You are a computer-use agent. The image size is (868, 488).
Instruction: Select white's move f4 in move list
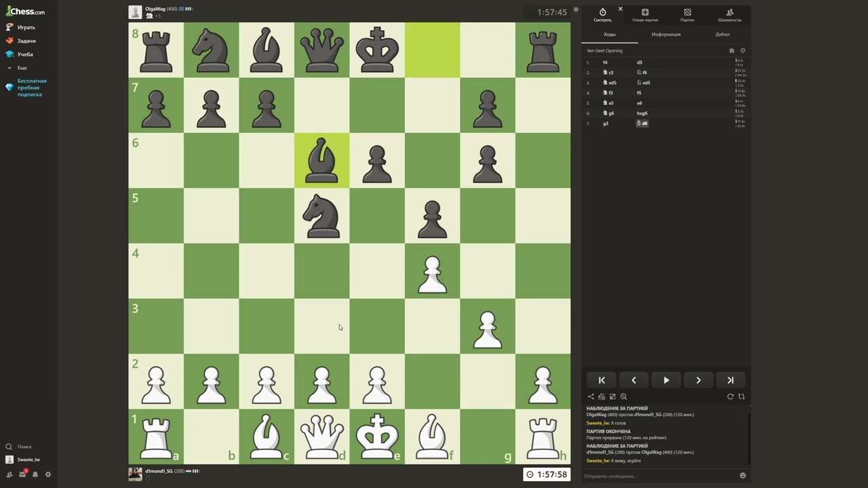pos(606,62)
